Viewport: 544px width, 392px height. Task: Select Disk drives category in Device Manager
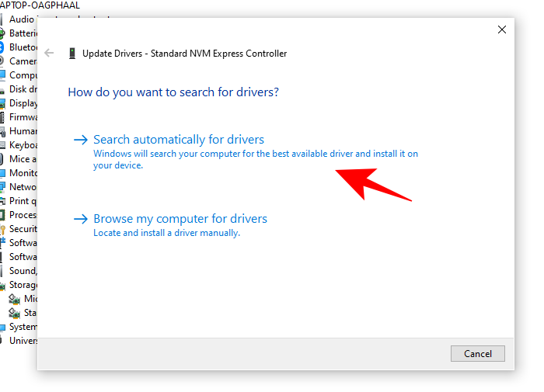(23, 89)
